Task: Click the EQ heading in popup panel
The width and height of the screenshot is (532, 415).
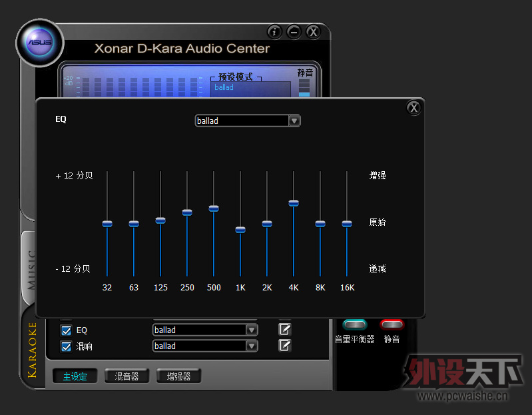Action: point(61,119)
